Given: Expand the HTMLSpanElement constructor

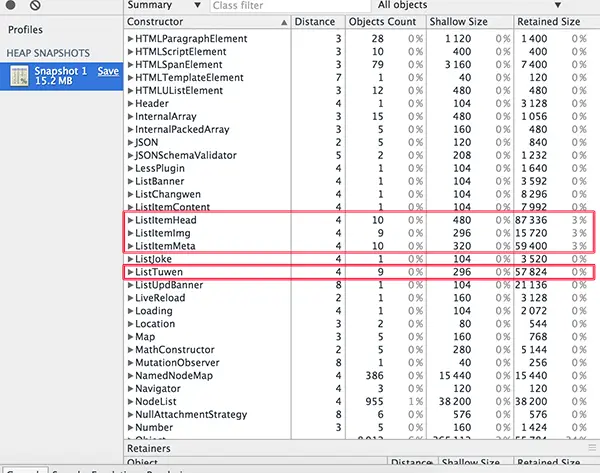Looking at the screenshot, I should click(x=130, y=65).
